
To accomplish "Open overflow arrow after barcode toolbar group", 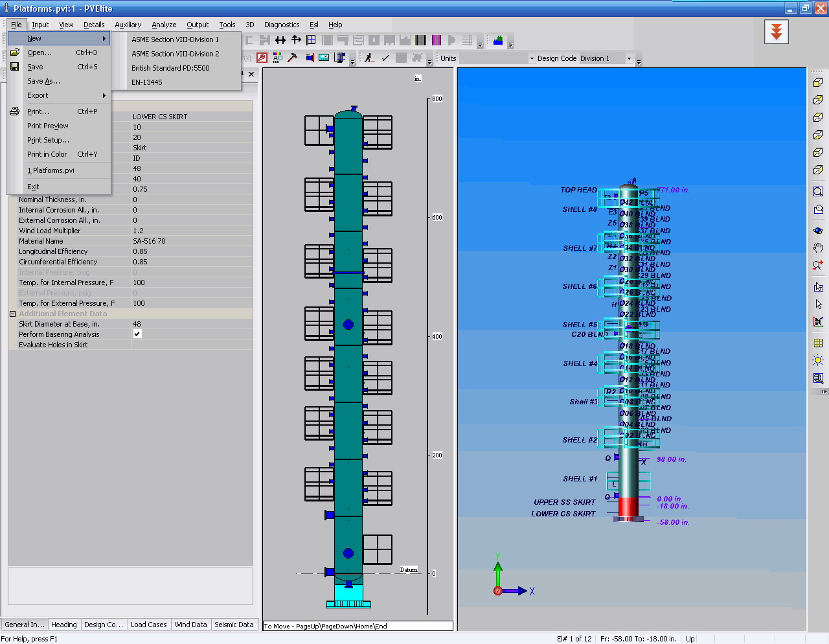I will (x=480, y=44).
